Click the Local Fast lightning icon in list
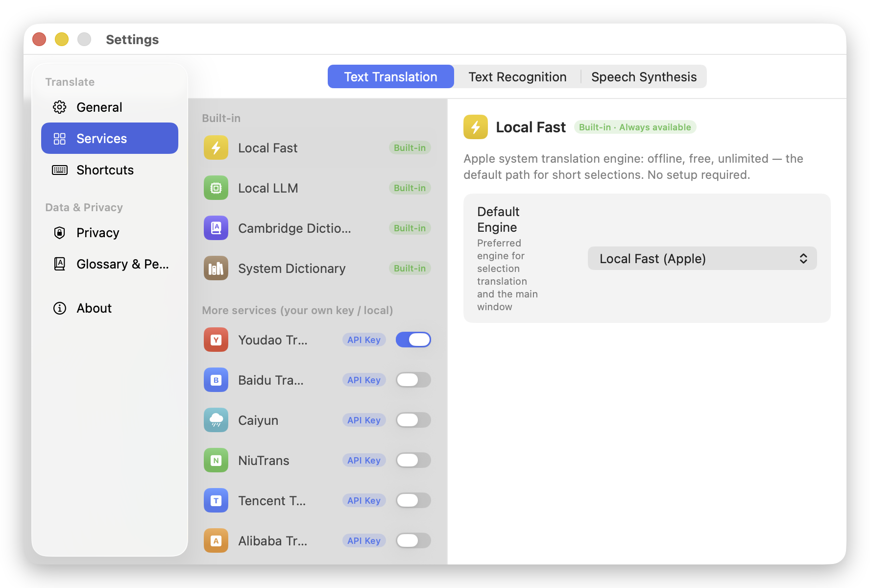This screenshot has height=588, width=870. [216, 148]
